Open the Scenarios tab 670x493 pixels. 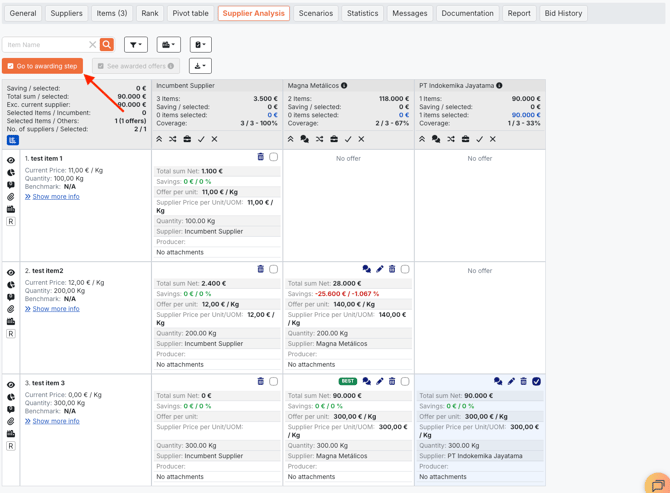[x=315, y=13]
